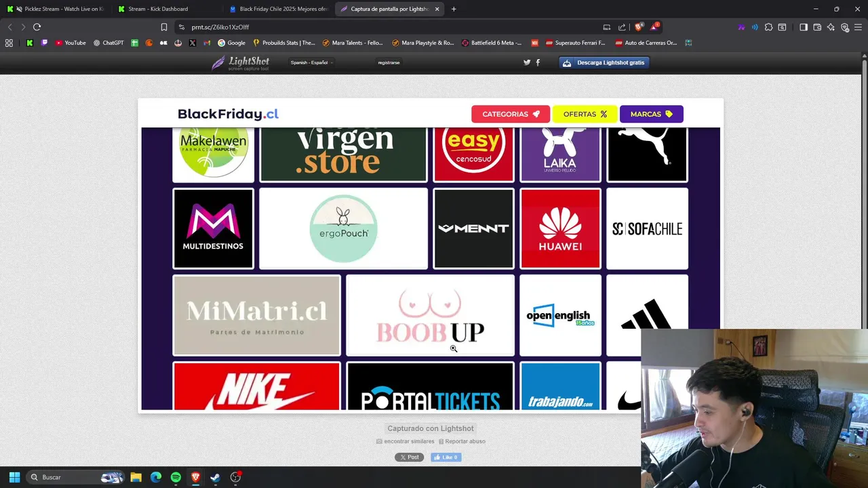Image resolution: width=868 pixels, height=488 pixels.
Task: Click the BlackFriday.cl logo
Action: pyautogui.click(x=228, y=114)
